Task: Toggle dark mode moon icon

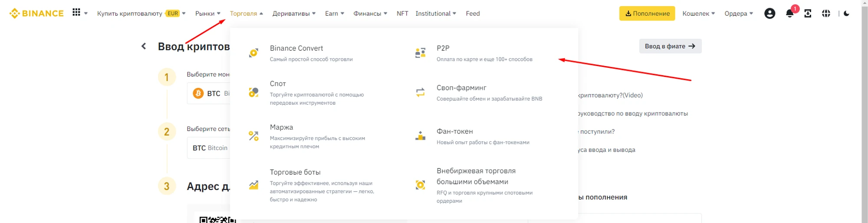Action: point(846,13)
